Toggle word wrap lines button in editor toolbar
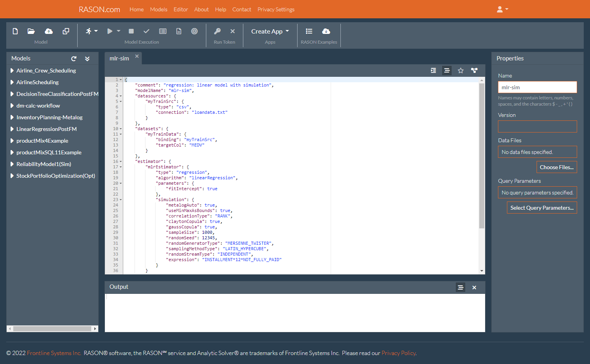Viewport: 590px width, 364px height. click(x=447, y=71)
